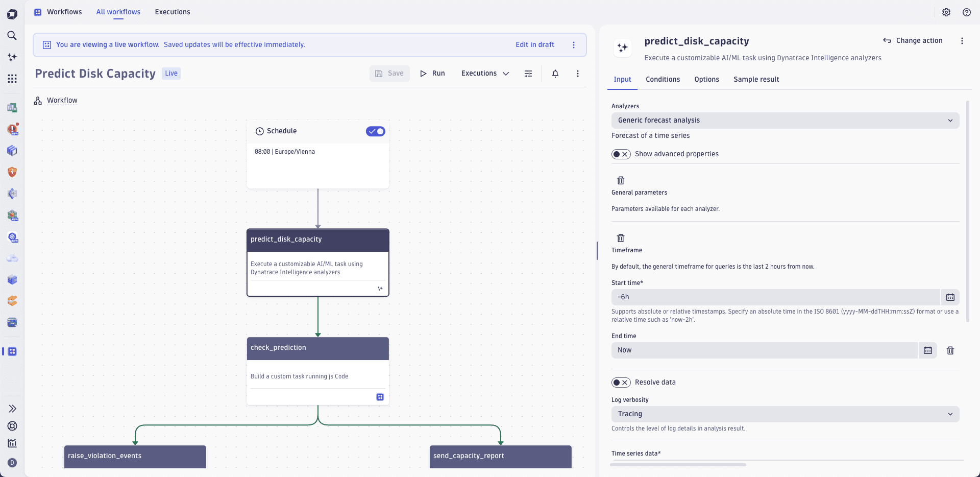Open the Davis AI sparkles icon in sidebar
The width and height of the screenshot is (980, 477).
pyautogui.click(x=12, y=57)
